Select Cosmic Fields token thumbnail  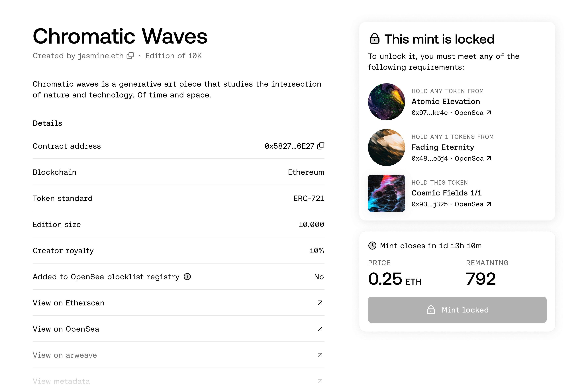[387, 193]
